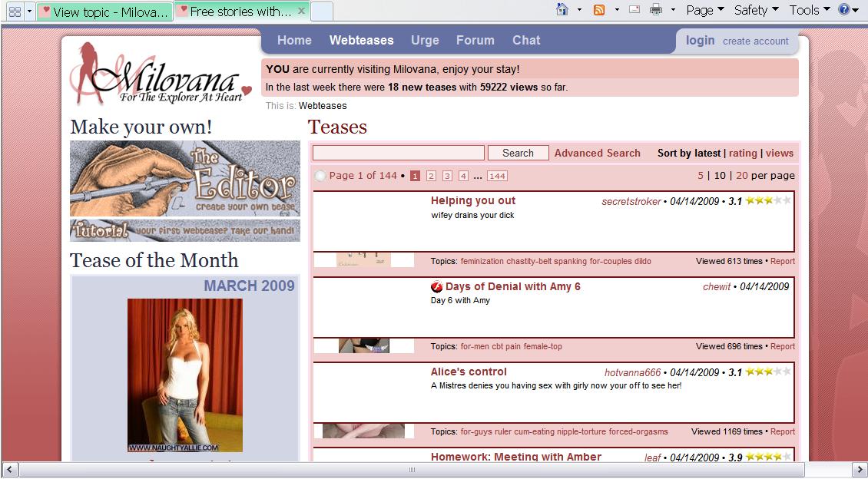Viewport: 868px width, 479px height.
Task: Open 'Days of Denial with Amy 6'
Action: point(512,286)
